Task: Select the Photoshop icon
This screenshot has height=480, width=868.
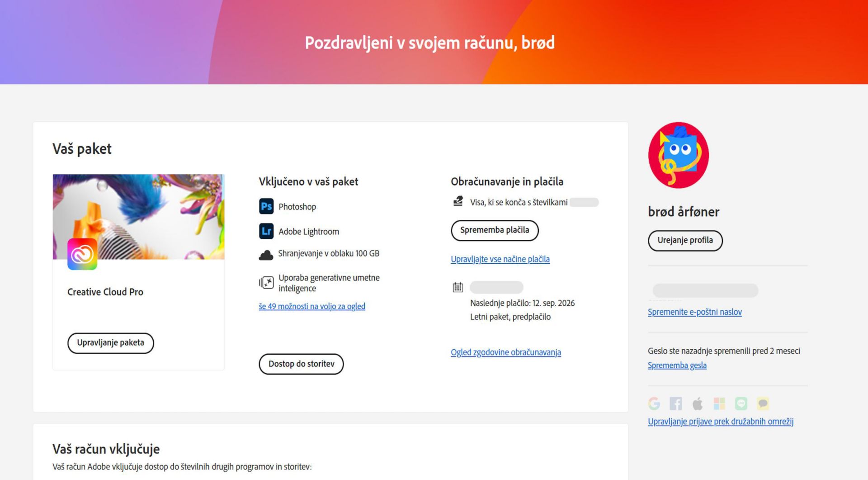Action: coord(267,206)
